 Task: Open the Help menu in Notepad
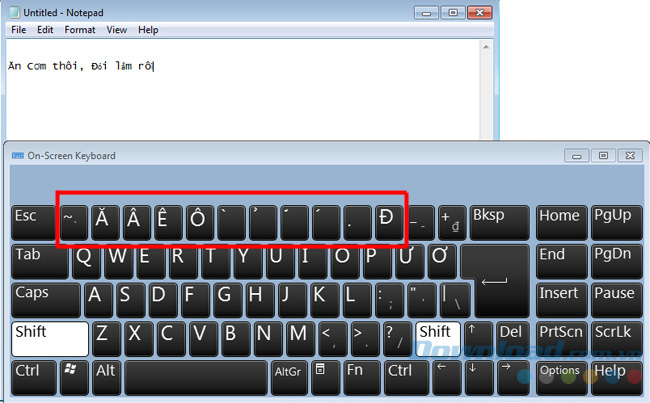(148, 30)
